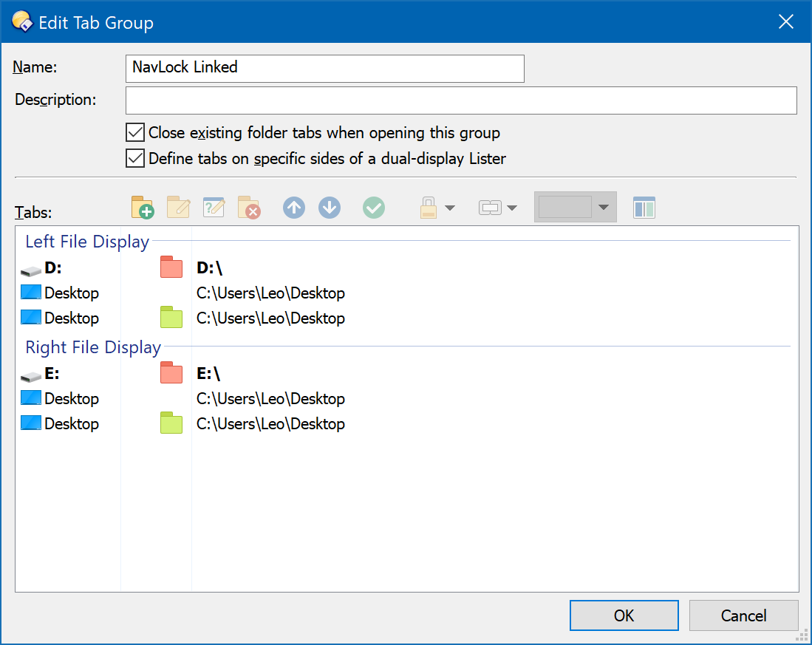
Task: Click the green checkmark default tab icon
Action: 374,208
